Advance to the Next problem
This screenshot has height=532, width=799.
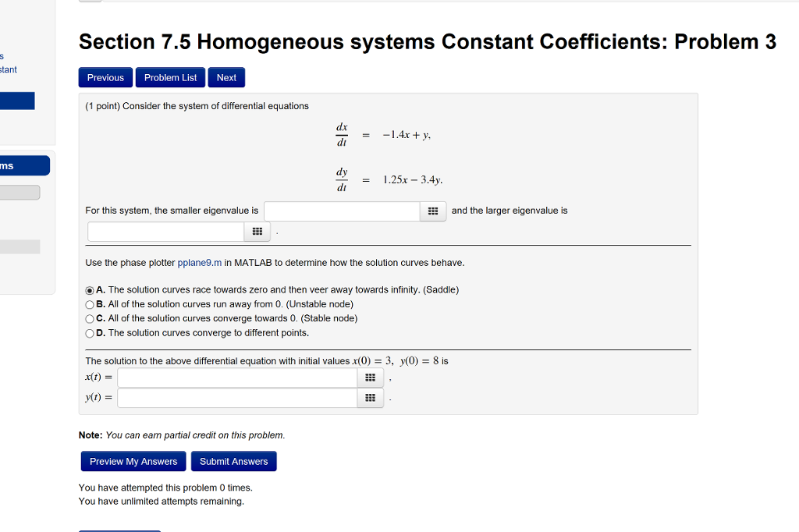tap(226, 77)
